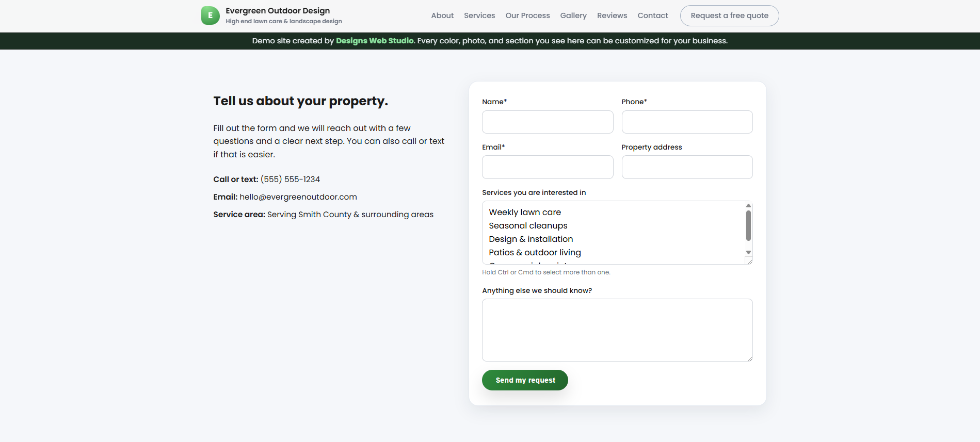Open the Designs Web Studio link
This screenshot has height=442, width=980.
pyautogui.click(x=374, y=41)
